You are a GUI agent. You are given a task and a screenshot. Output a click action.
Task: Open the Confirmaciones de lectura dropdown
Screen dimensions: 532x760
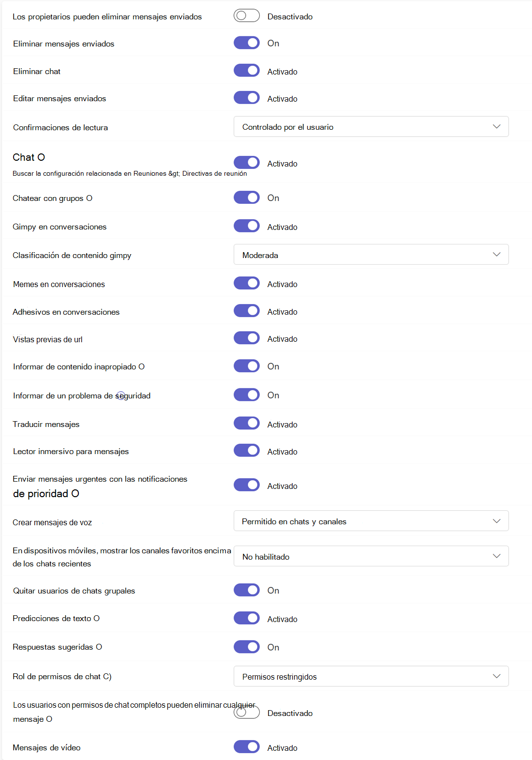371,127
